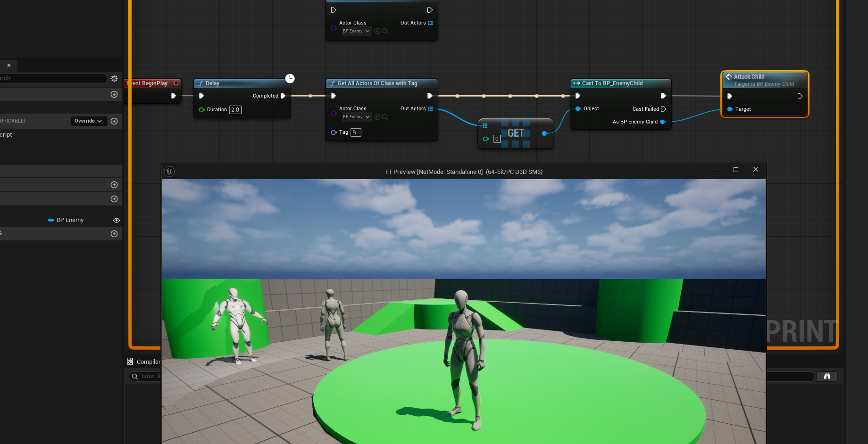Select the Get All Actors Of Class with Tag node title
868x444 pixels.
click(x=377, y=83)
